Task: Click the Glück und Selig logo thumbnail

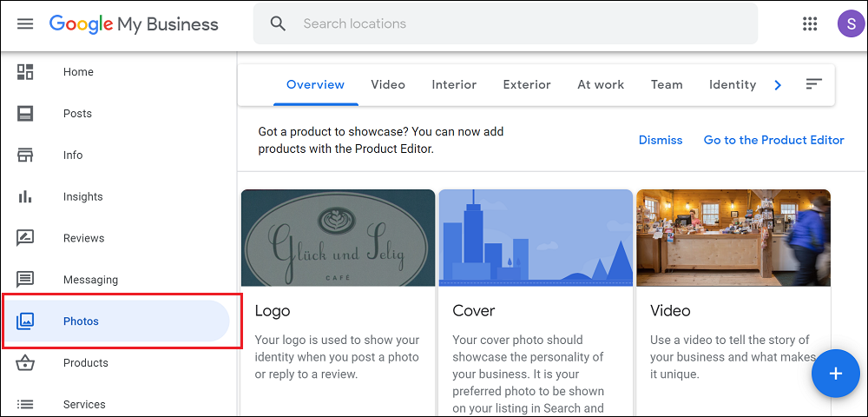Action: coord(339,238)
